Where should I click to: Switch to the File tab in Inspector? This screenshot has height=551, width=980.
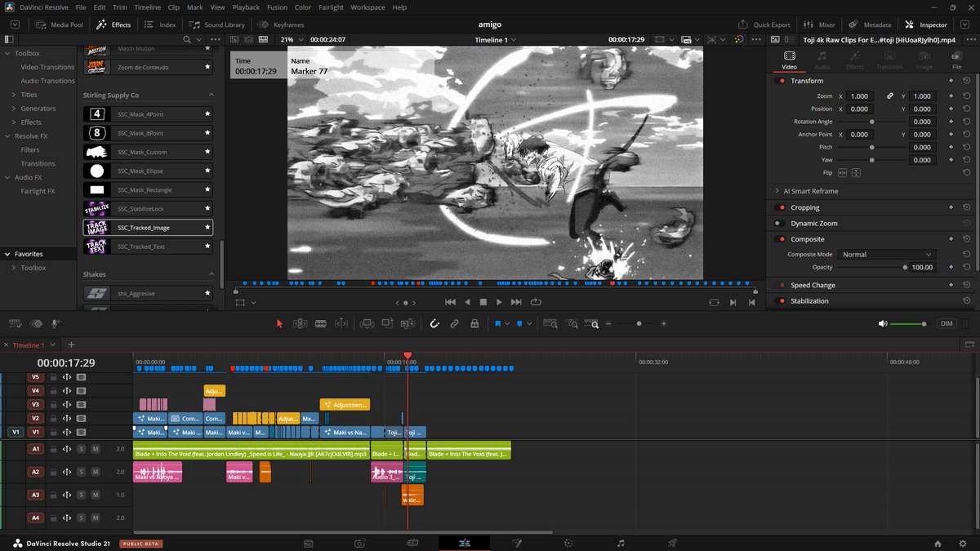956,60
